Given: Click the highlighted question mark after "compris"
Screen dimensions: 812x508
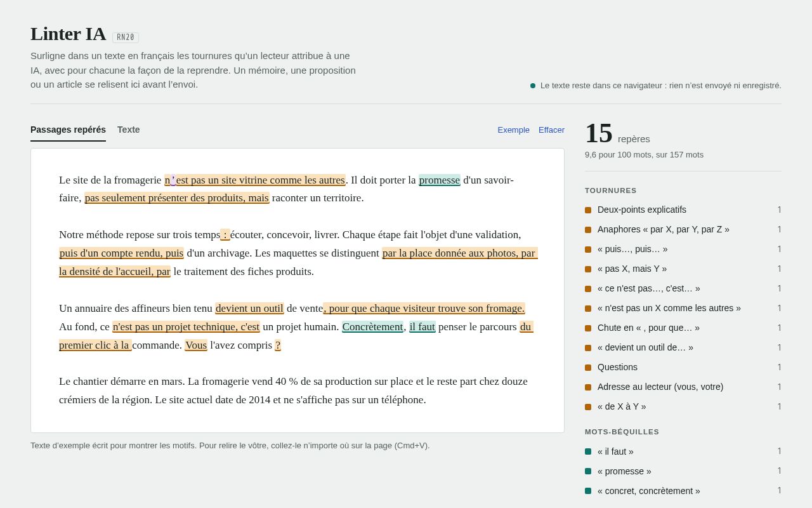Looking at the screenshot, I should coord(278,345).
